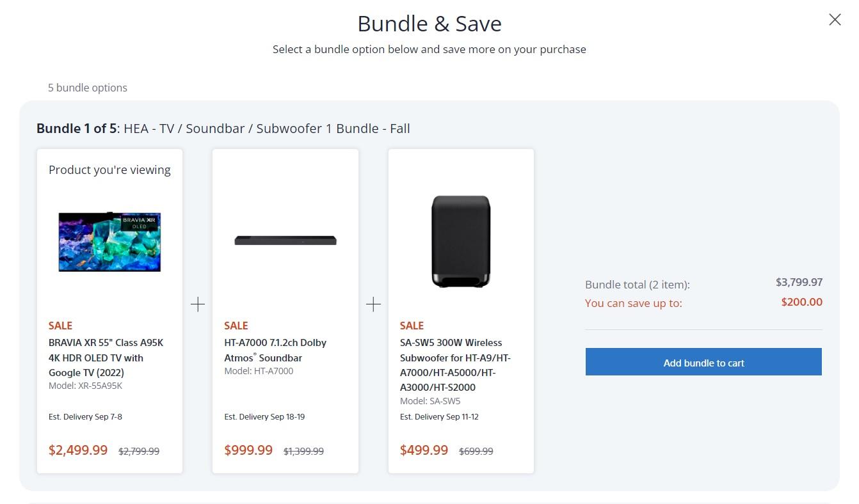Click the $499.99 subwoofer sale price
Image resolution: width=859 pixels, height=504 pixels.
point(424,450)
